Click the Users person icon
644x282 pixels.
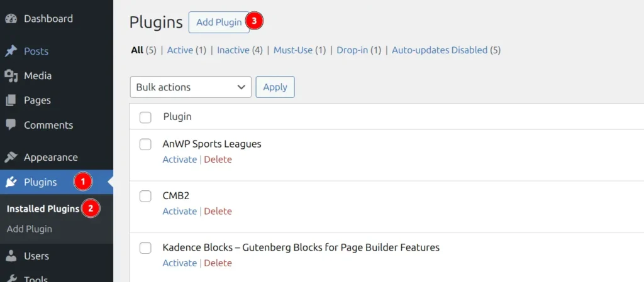(x=11, y=256)
